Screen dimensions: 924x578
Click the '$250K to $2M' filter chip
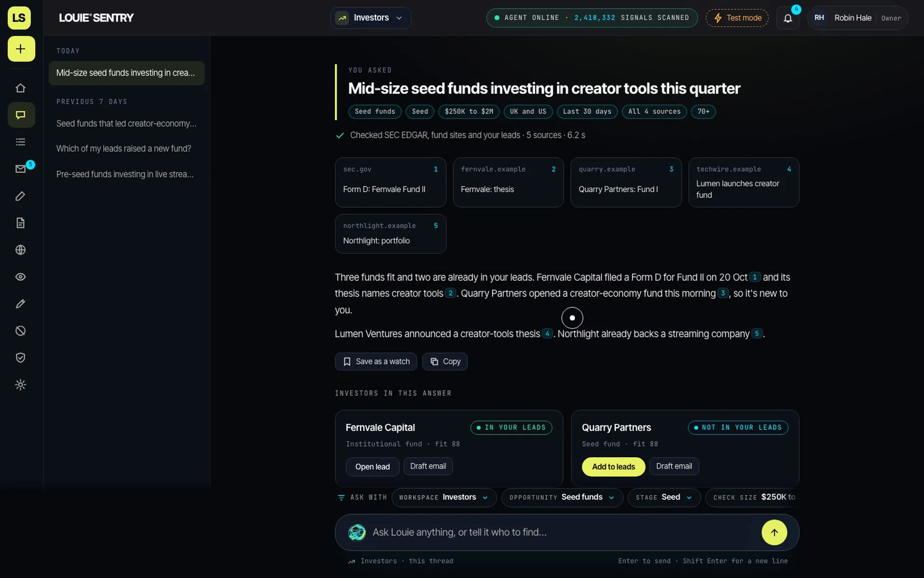coord(469,111)
